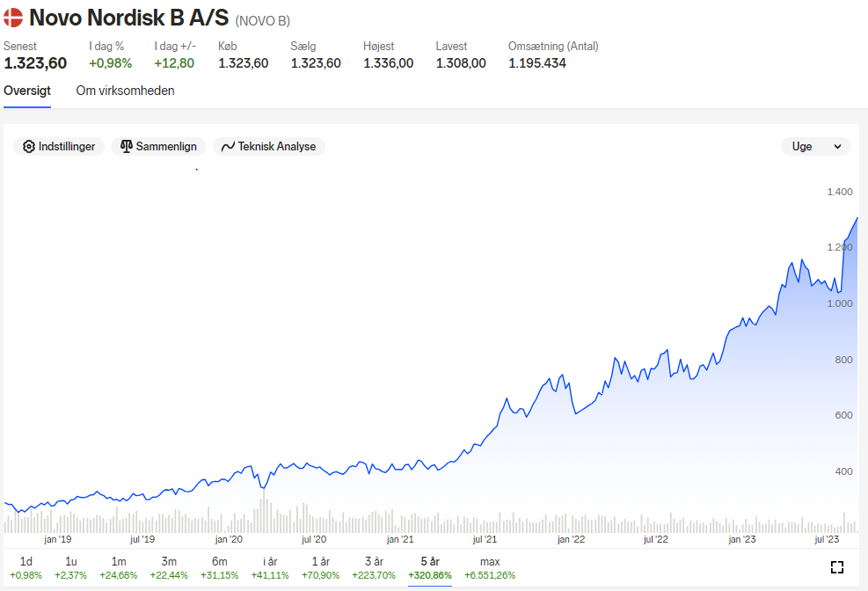Click the Omsætning value 1.195.434
868x591 pixels.
[x=537, y=63]
